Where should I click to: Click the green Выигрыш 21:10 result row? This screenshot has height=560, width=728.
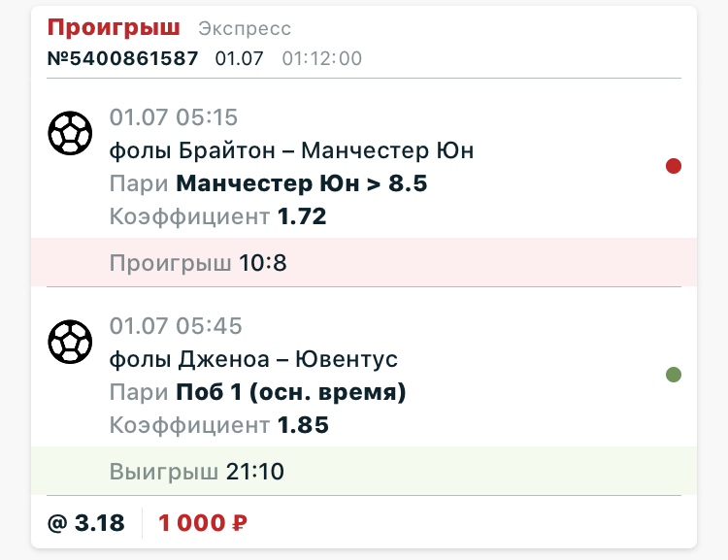[x=364, y=471]
